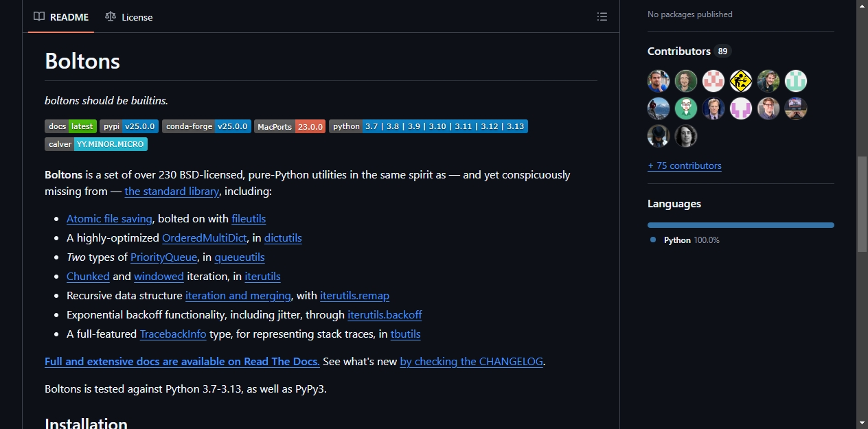Viewport: 868px width, 429px height.
Task: Open the avatar with green foliage behind
Action: (768, 81)
